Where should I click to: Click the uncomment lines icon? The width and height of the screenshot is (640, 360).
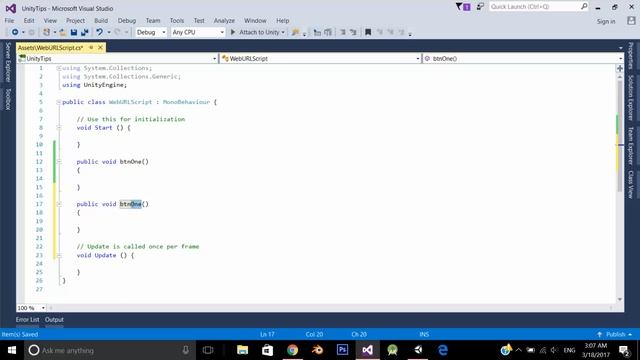pos(353,32)
